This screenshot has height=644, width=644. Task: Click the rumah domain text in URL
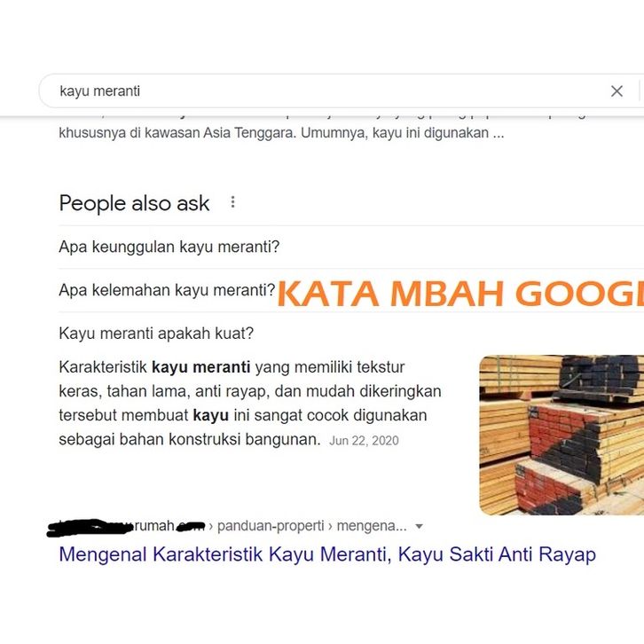154,526
